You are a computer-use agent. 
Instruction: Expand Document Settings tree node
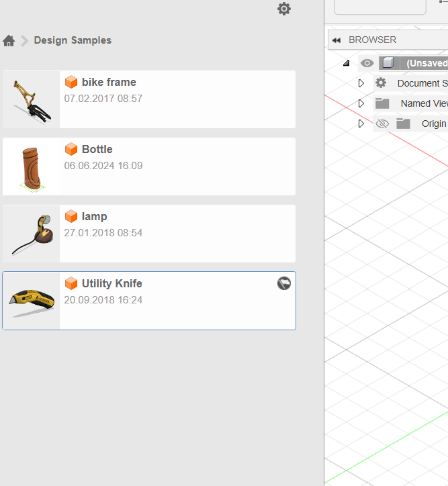(361, 83)
